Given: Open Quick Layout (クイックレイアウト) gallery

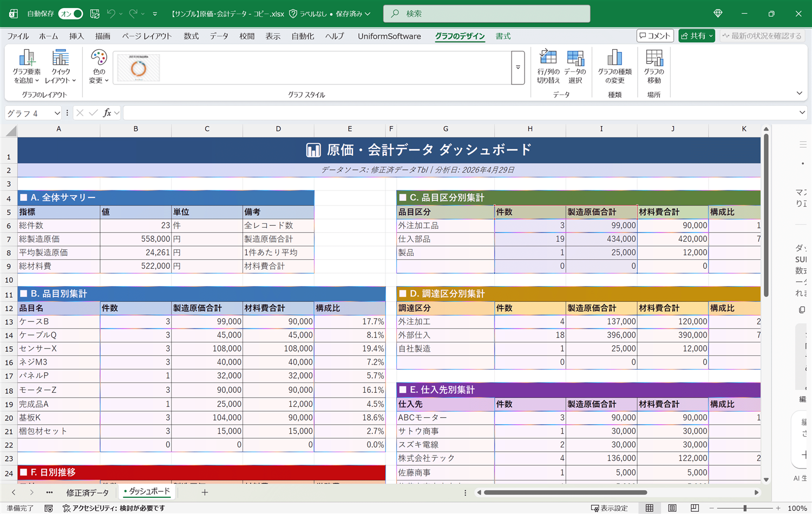Looking at the screenshot, I should point(60,67).
